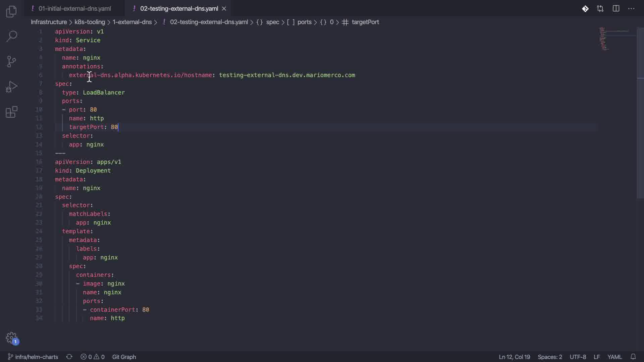The image size is (644, 362).
Task: Open the Extensions view icon
Action: [11, 112]
